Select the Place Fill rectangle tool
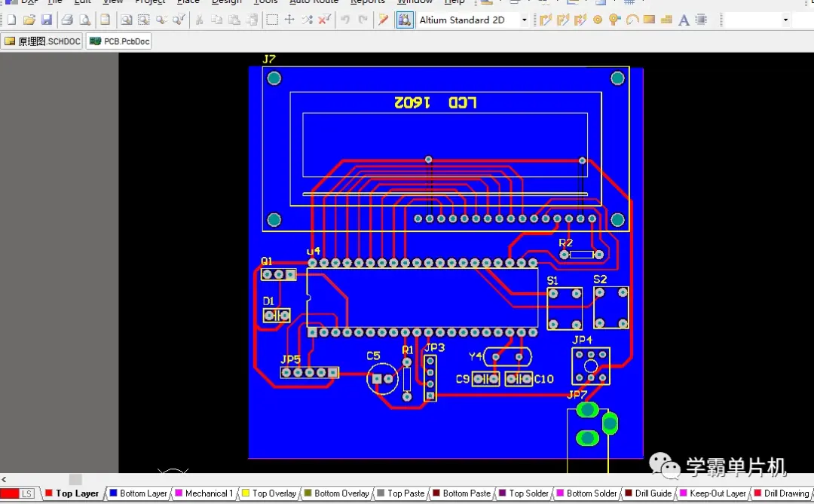The height and width of the screenshot is (504, 814). click(649, 20)
